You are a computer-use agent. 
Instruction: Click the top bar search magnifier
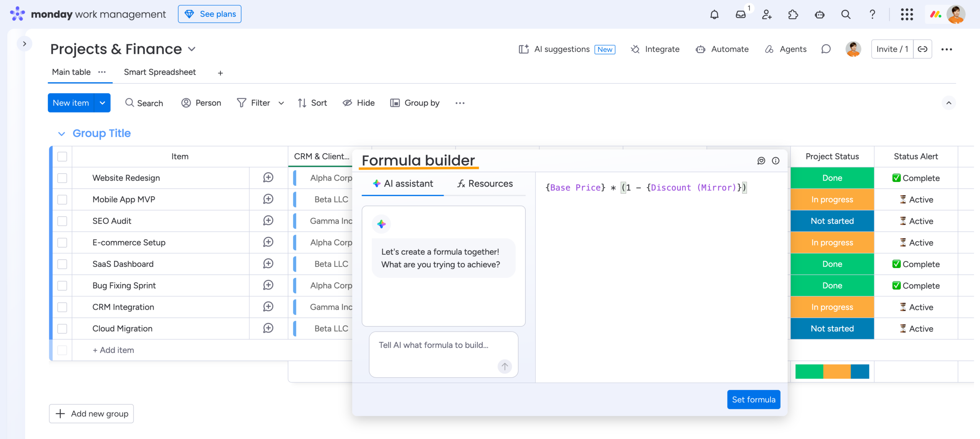pyautogui.click(x=846, y=15)
